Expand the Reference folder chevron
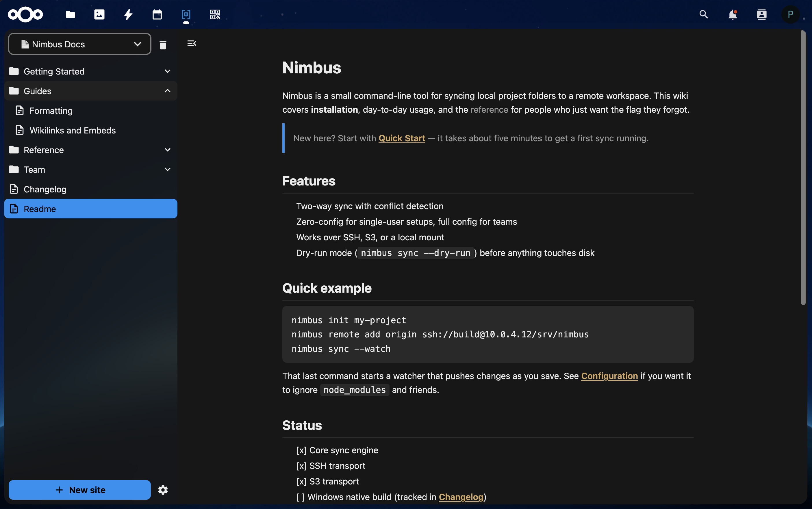The width and height of the screenshot is (812, 509). coord(167,150)
